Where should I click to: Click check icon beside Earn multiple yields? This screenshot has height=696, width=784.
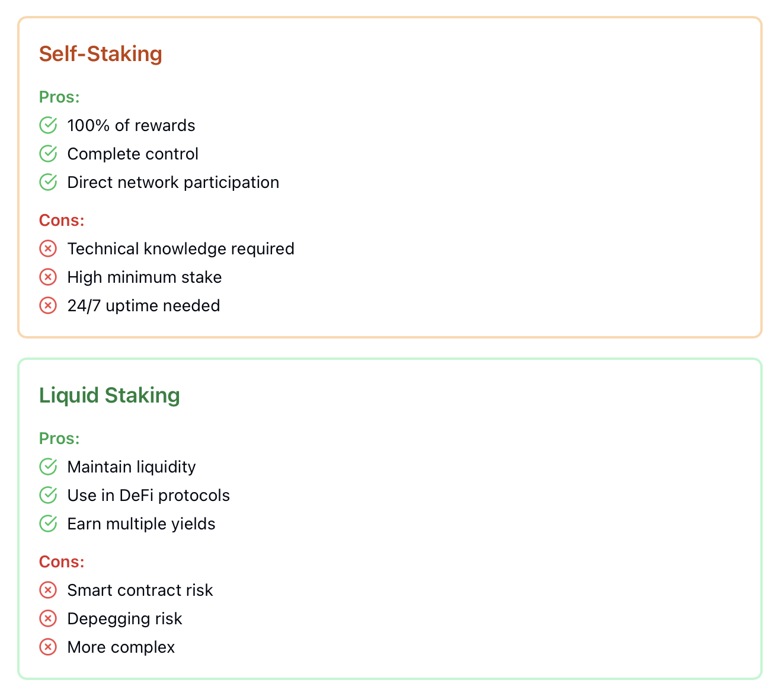pos(48,523)
